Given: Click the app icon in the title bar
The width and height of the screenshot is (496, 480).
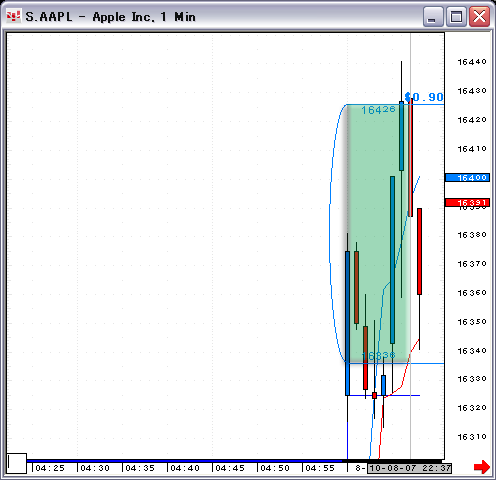Looking at the screenshot, I should (x=13, y=16).
